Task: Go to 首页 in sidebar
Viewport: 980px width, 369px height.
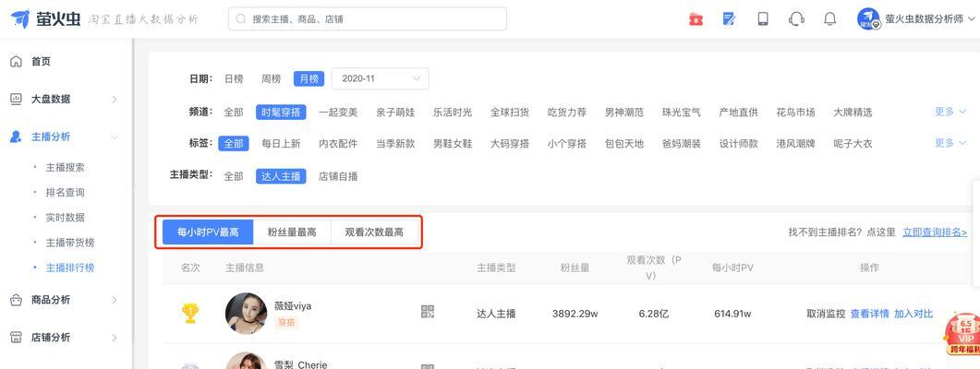Action: click(42, 61)
